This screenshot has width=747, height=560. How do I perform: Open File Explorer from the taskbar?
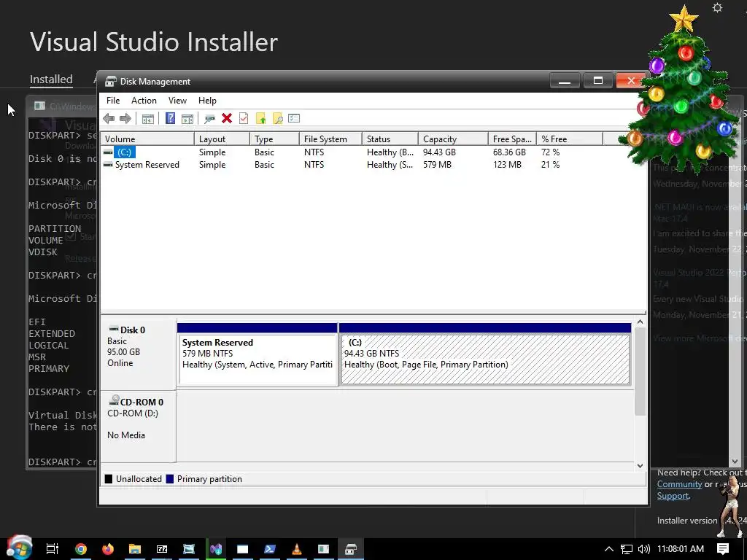pos(135,549)
